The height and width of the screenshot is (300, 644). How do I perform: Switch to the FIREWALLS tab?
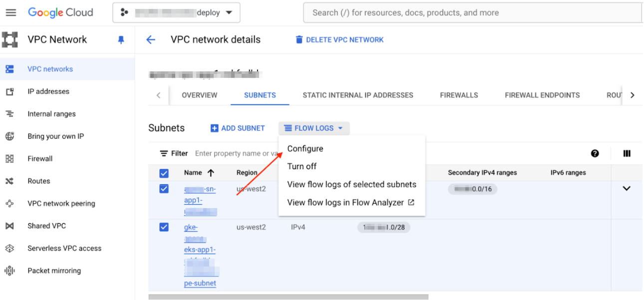point(459,95)
